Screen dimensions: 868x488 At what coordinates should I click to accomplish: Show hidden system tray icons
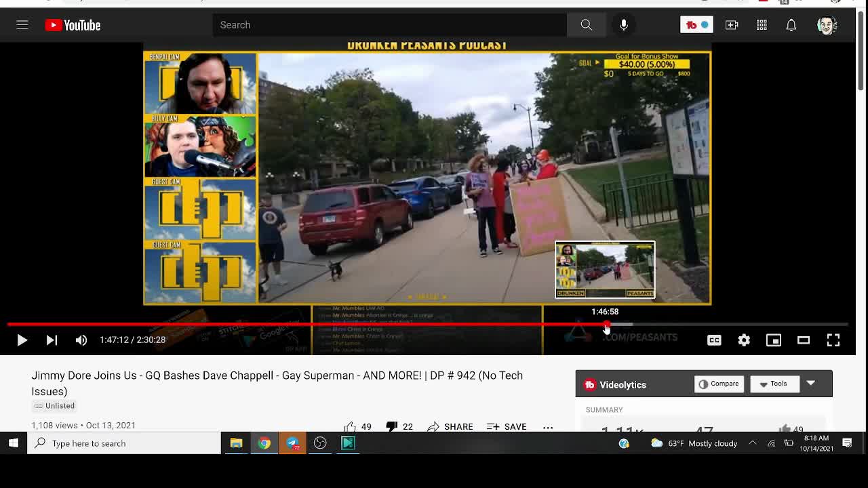point(753,443)
